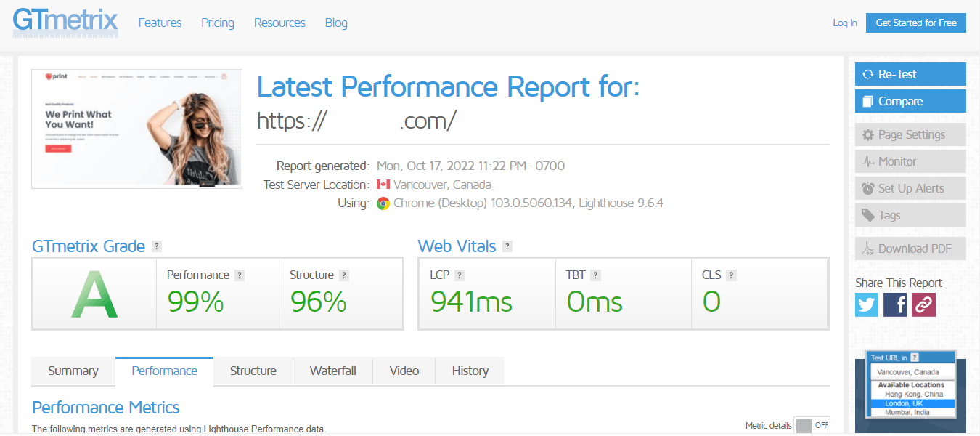Click help icon next to CLS
980x436 pixels.
(x=731, y=275)
